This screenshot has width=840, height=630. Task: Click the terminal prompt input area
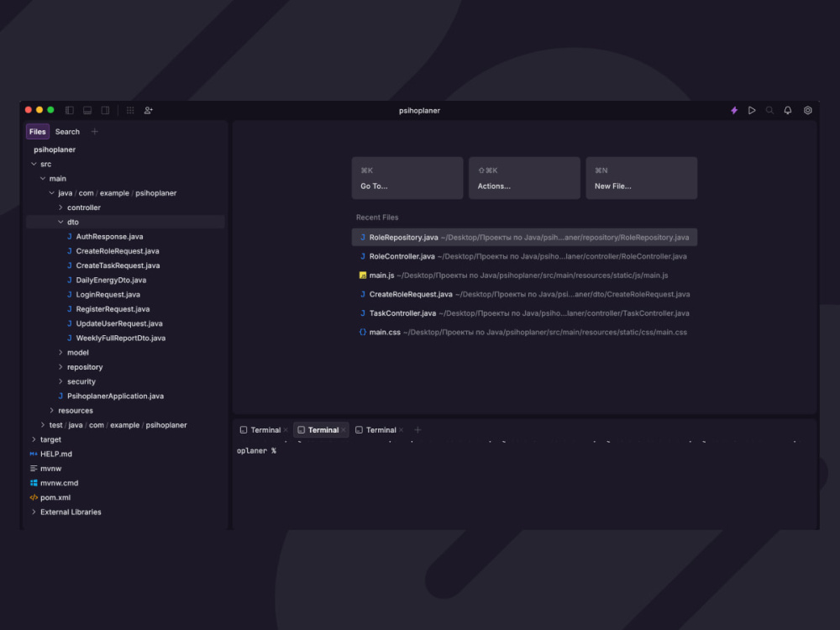pyautogui.click(x=525, y=451)
